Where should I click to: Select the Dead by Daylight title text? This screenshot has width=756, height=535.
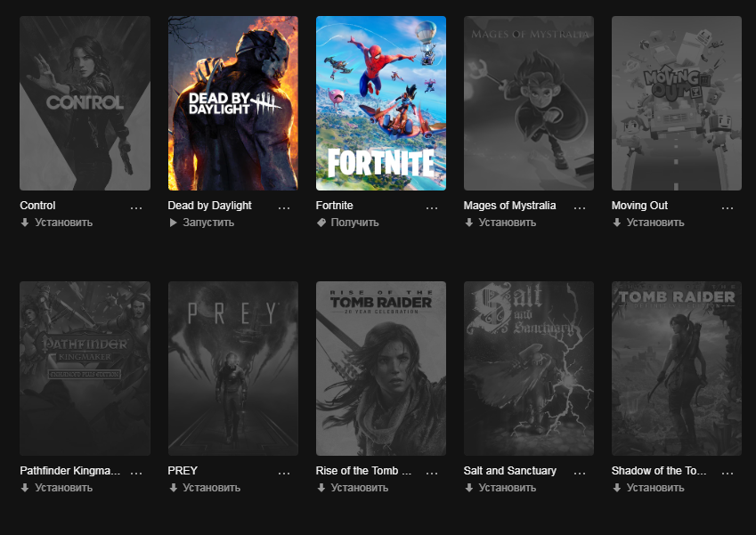210,206
